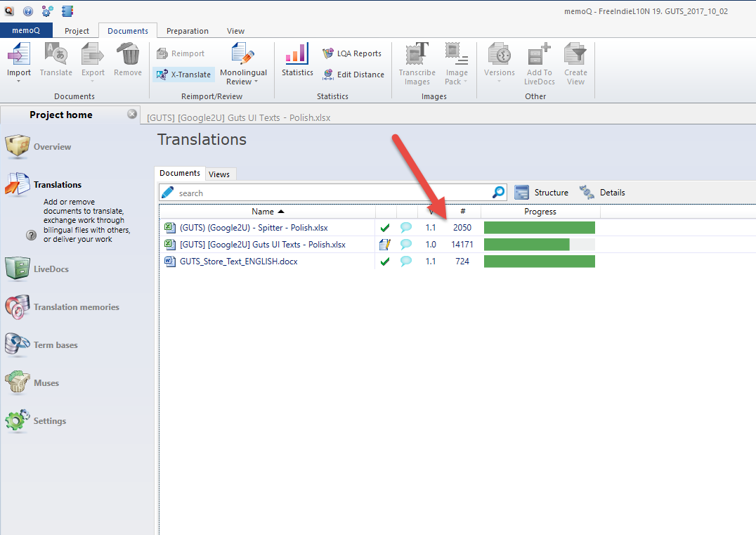
Task: Switch to the Project ribbon tab
Action: (x=77, y=31)
